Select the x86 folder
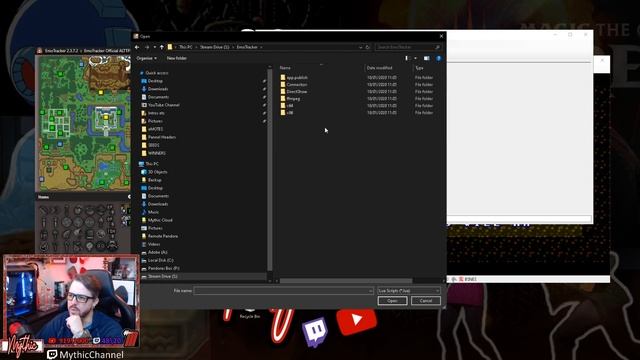Viewport: 640px width, 360px height. point(289,112)
